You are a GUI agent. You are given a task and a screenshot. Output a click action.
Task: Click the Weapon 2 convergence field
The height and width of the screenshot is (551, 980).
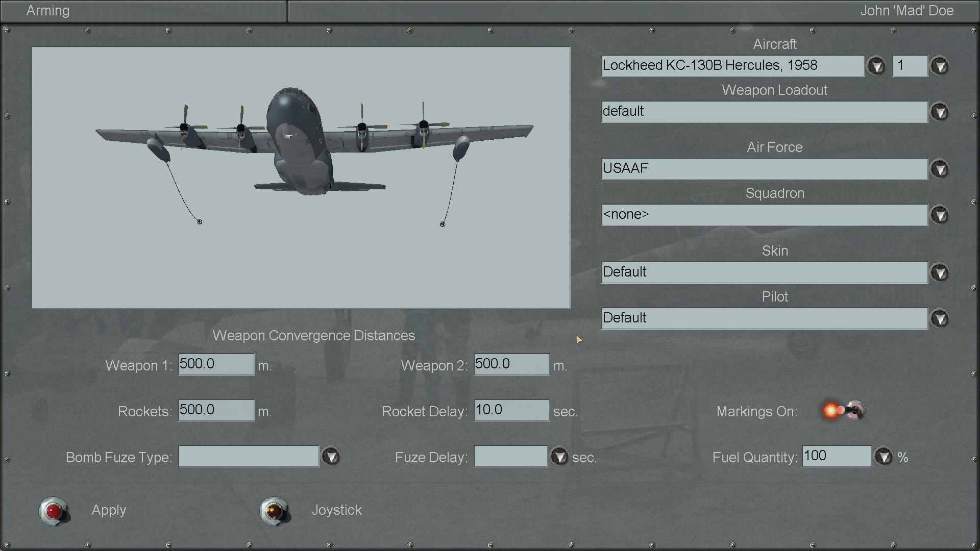pos(511,364)
